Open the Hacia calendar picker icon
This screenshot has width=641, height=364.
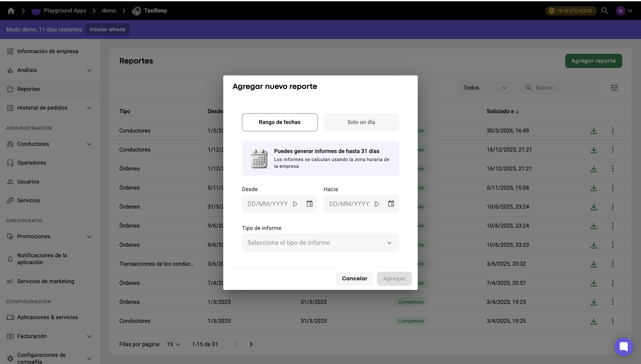tap(391, 204)
